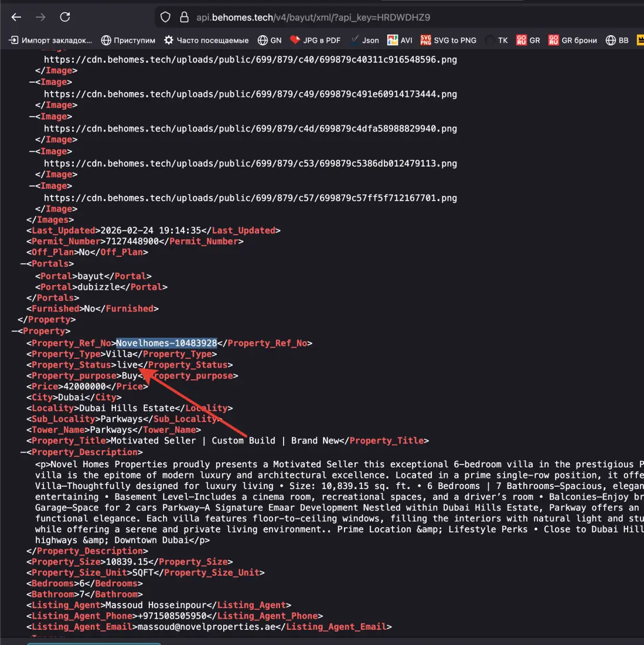The width and height of the screenshot is (644, 645).
Task: Click the Furnished value No
Action: [x=90, y=309]
